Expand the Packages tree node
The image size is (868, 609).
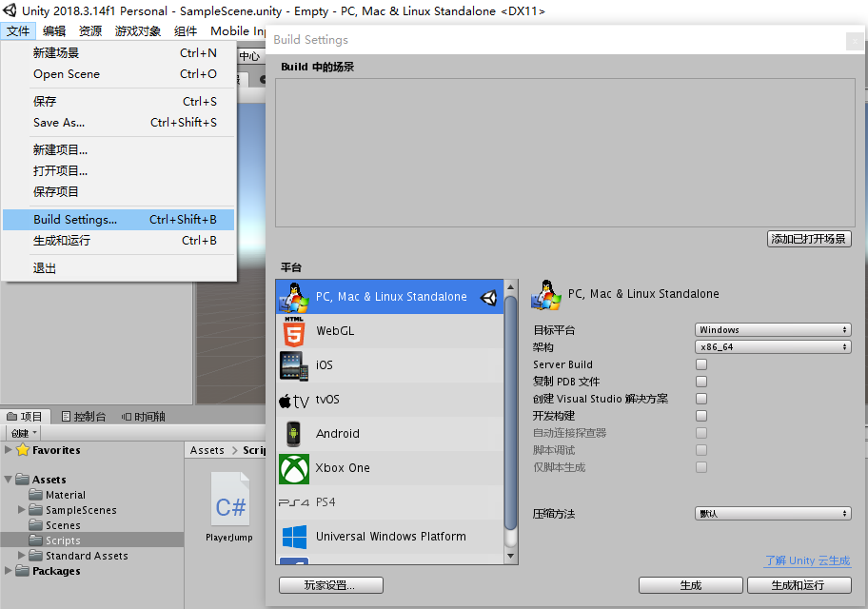tap(9, 570)
